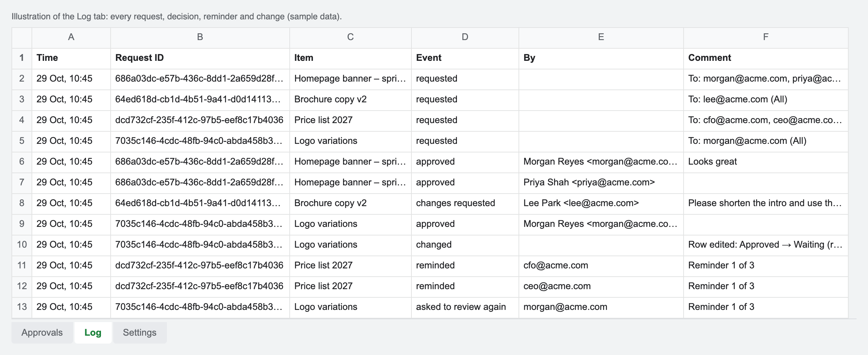Select column C header

[351, 37]
